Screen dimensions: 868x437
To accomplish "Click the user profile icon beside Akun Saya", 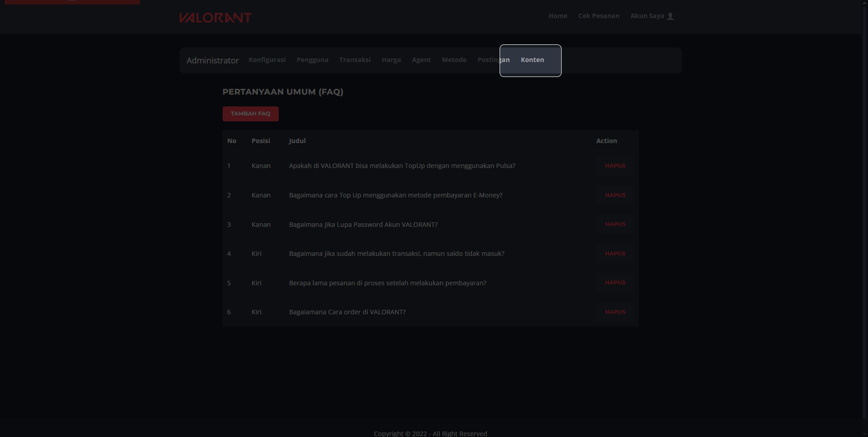I will point(671,16).
